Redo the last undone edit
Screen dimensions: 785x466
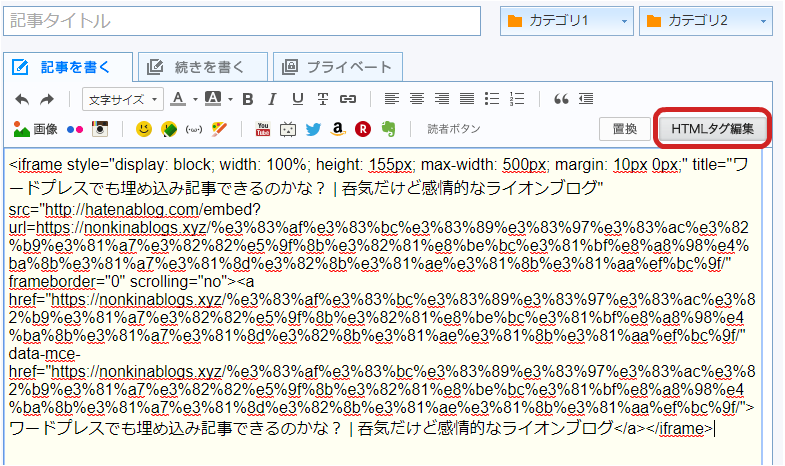point(47,99)
